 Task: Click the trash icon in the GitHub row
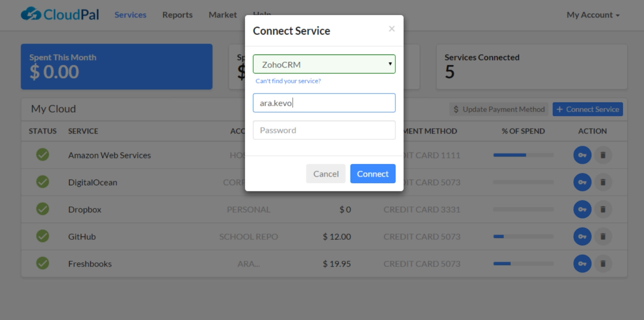(603, 237)
